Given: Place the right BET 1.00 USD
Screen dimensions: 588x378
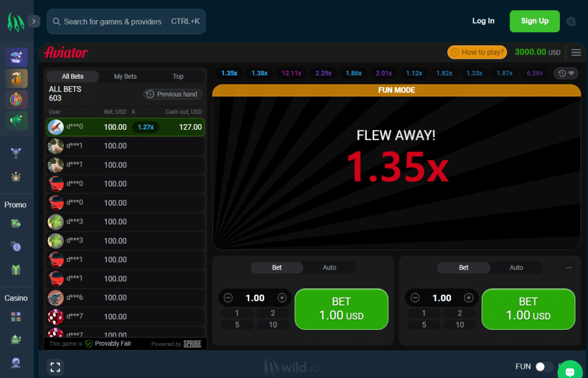Looking at the screenshot, I should pyautogui.click(x=528, y=309).
